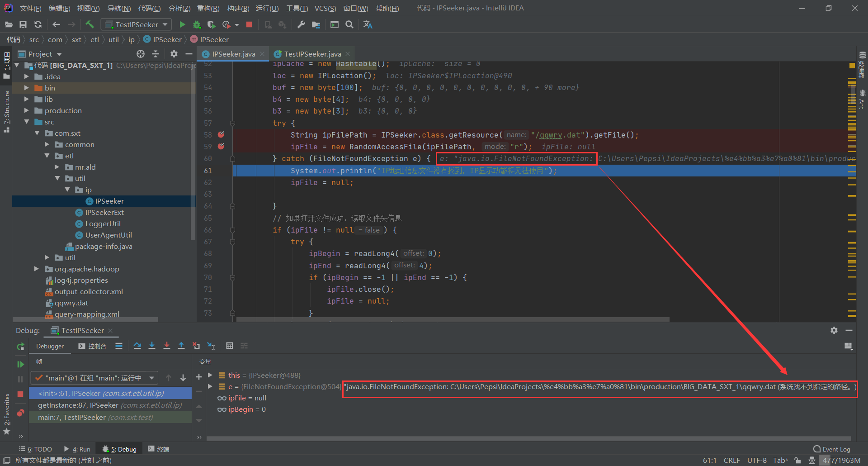Add new watch with plus icon

[x=199, y=376]
